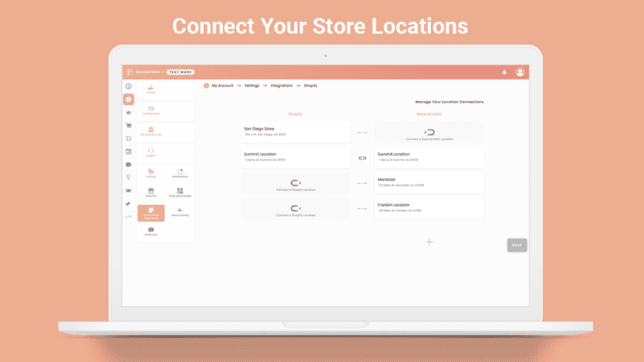
Task: Open the text tool sidebar icon
Action: tap(128, 138)
